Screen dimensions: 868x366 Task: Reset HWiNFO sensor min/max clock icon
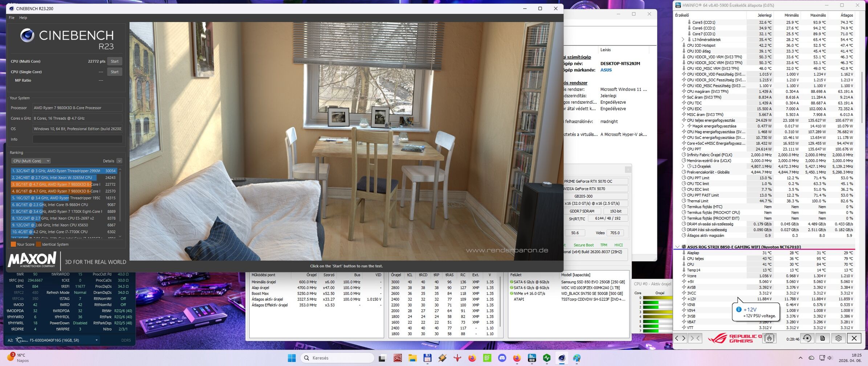(x=807, y=338)
